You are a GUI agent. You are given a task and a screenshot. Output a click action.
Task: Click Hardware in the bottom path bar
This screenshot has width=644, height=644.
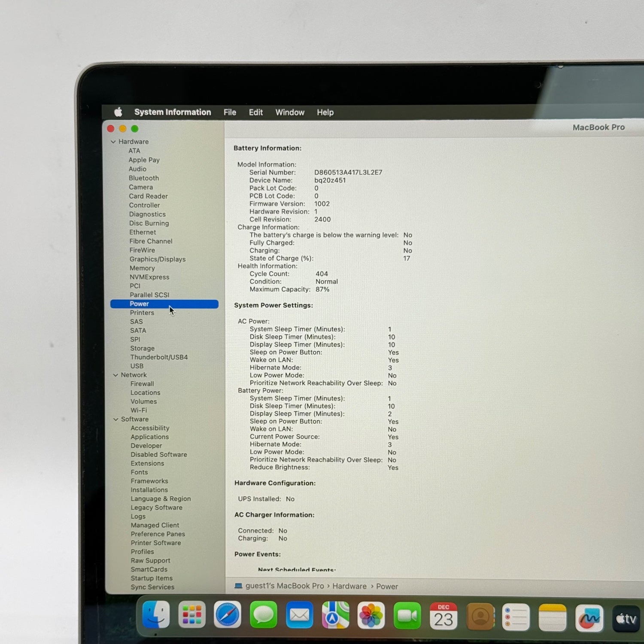click(349, 586)
